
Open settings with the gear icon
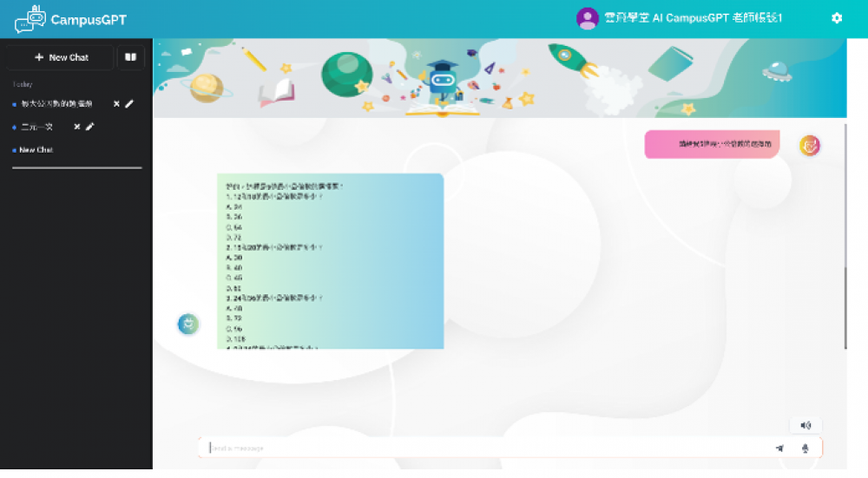(837, 18)
